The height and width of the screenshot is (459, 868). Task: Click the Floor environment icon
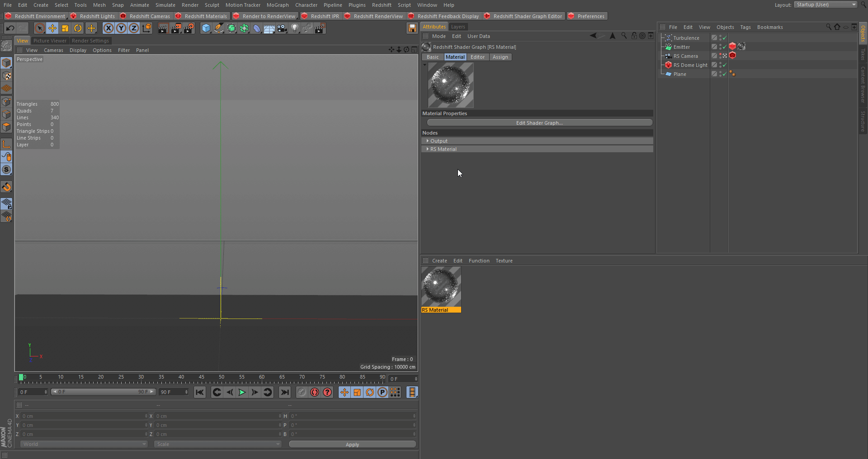(269, 28)
